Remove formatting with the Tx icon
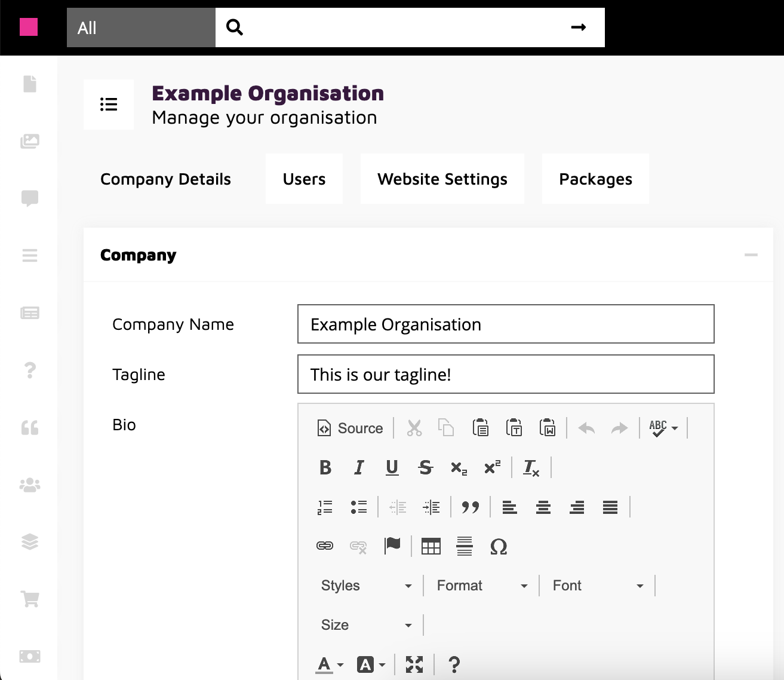The image size is (784, 680). click(x=530, y=468)
